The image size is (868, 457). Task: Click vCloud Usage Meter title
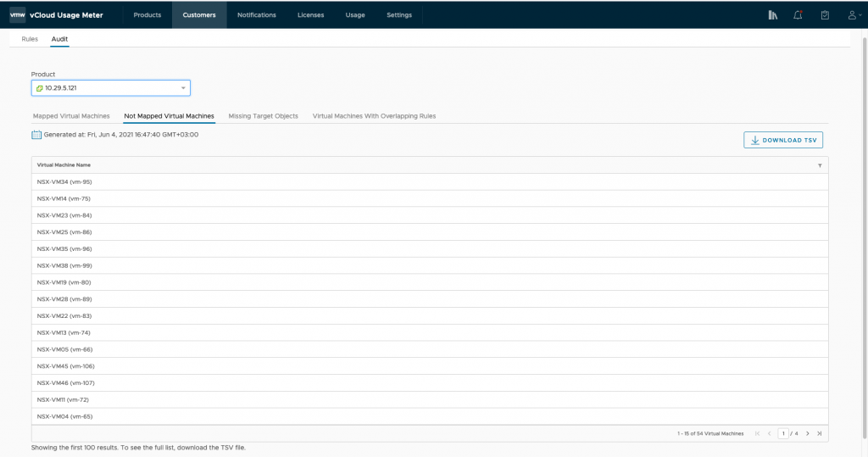coord(66,15)
